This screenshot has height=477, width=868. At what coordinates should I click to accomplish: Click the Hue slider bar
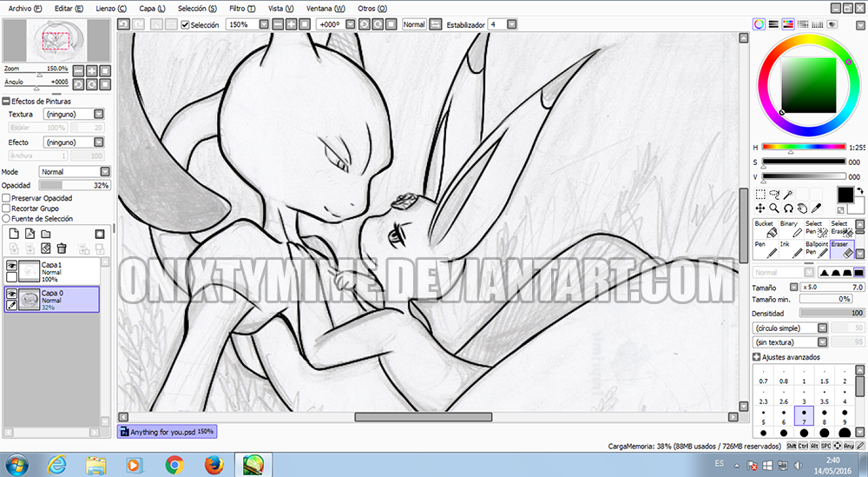point(804,147)
